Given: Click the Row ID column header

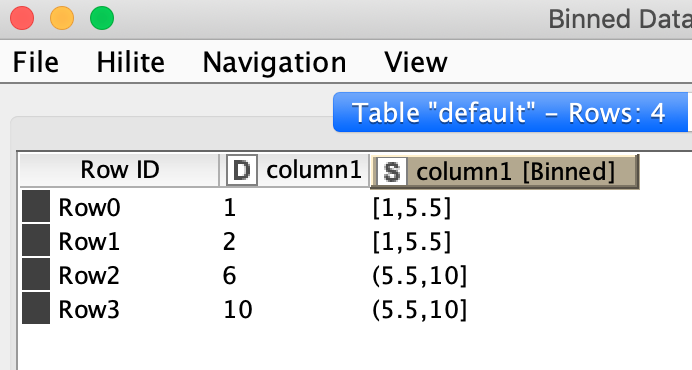Looking at the screenshot, I should 120,170.
